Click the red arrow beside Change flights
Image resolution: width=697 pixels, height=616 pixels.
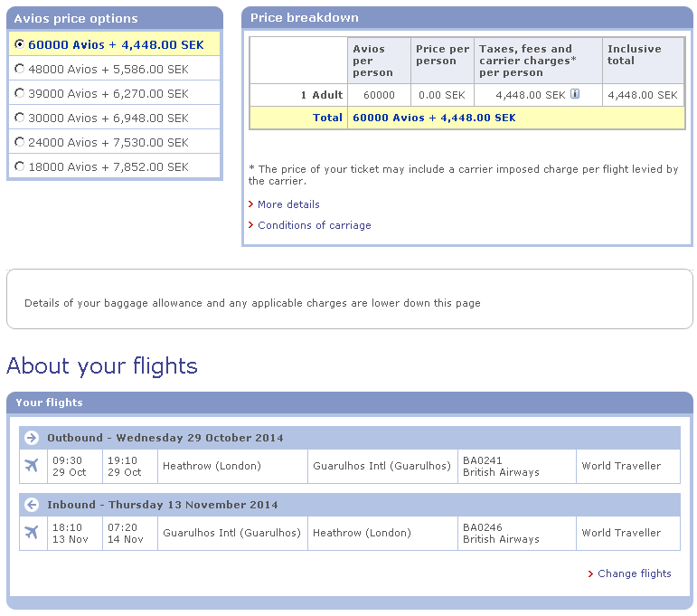click(591, 573)
